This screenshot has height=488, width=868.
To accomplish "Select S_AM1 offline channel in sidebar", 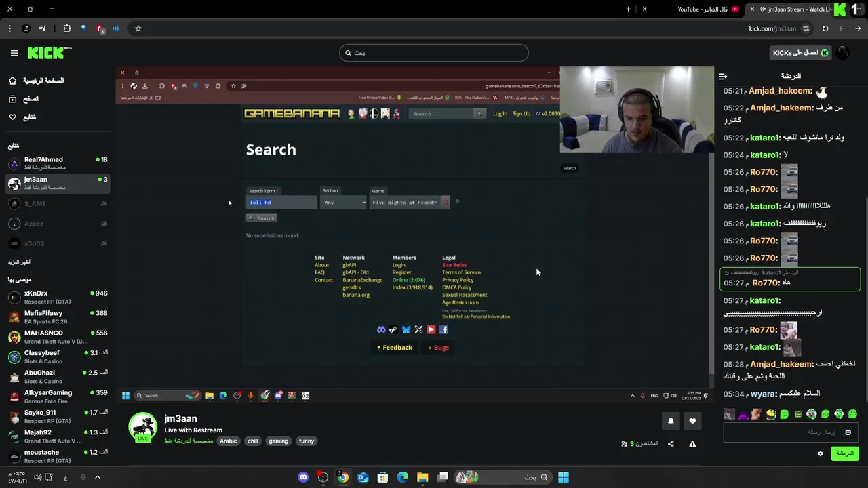I will point(57,203).
